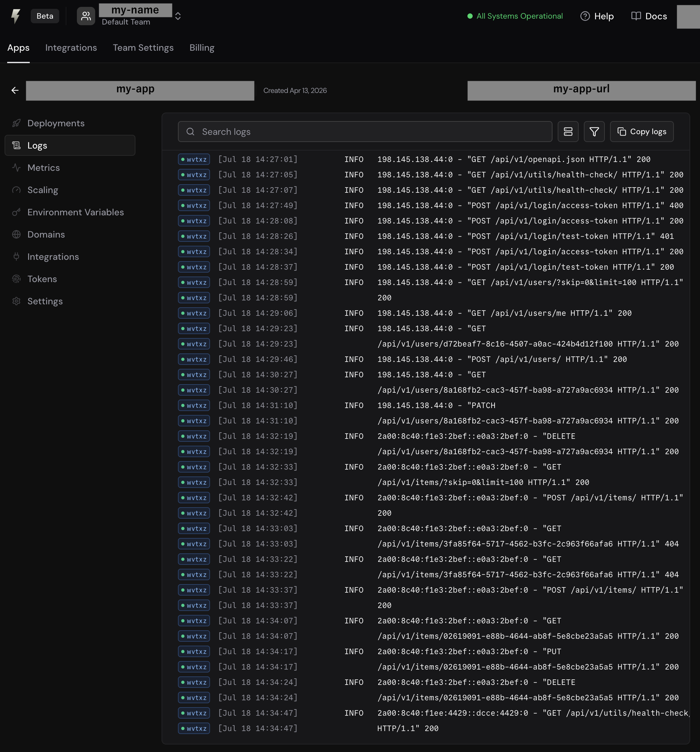Click the Domains globe icon

click(x=16, y=235)
